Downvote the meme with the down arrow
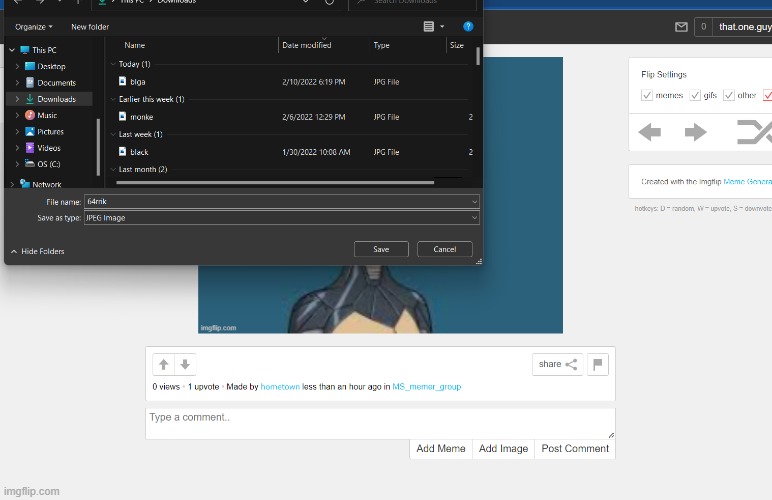This screenshot has width=772, height=500. point(184,365)
